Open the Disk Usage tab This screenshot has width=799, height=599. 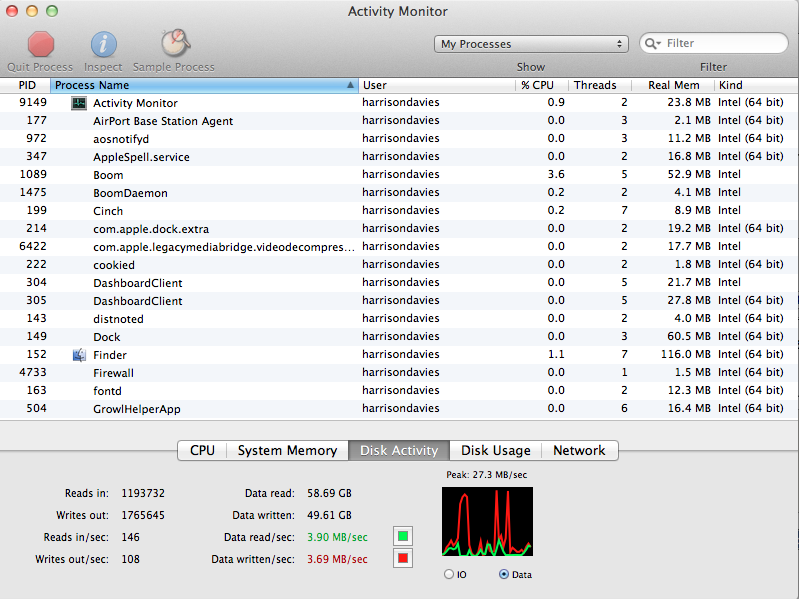[x=495, y=450]
